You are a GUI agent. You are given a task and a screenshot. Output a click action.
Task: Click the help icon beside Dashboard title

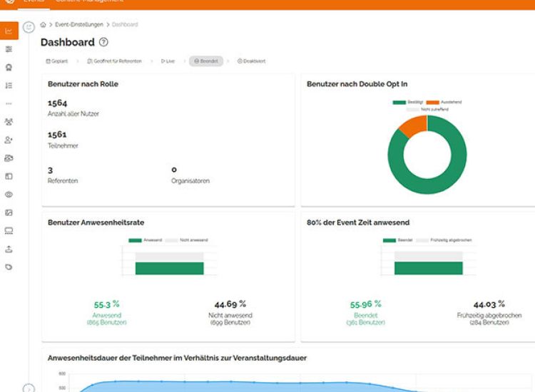(104, 43)
